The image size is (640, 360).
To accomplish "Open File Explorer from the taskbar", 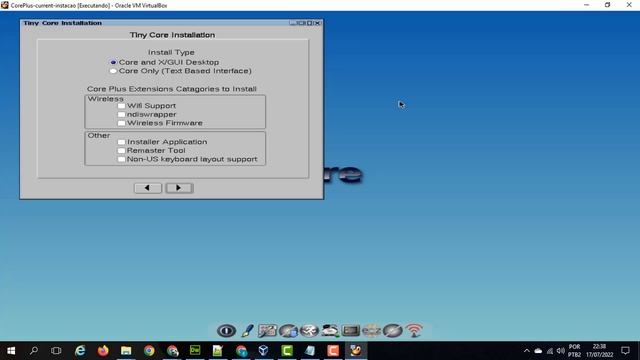I will click(x=126, y=351).
